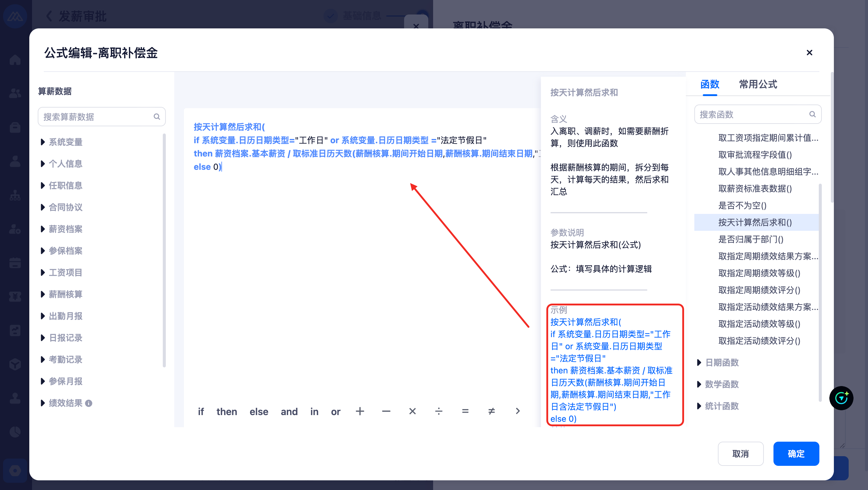This screenshot has width=868, height=490.
Task: Click the home icon in background sidebar
Action: click(15, 60)
